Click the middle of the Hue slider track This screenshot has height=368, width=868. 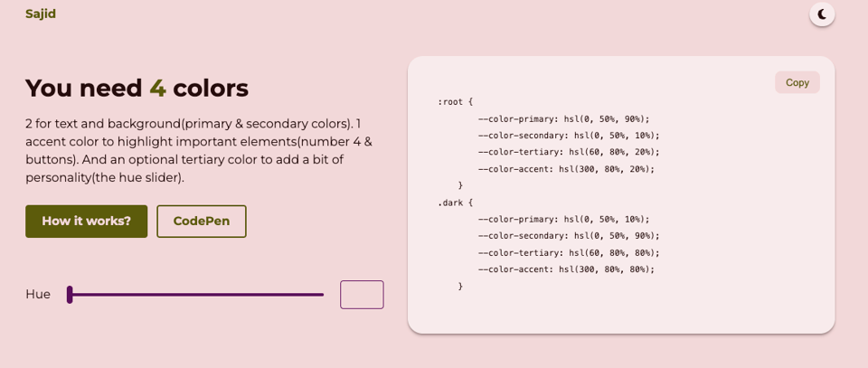(196, 295)
